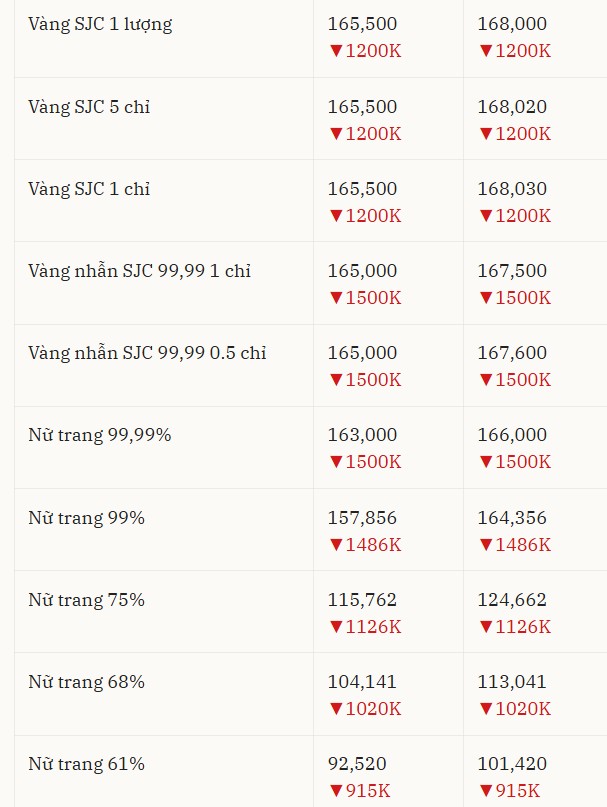Click the 168,020 sell price value
This screenshot has height=807, width=607.
tap(512, 107)
